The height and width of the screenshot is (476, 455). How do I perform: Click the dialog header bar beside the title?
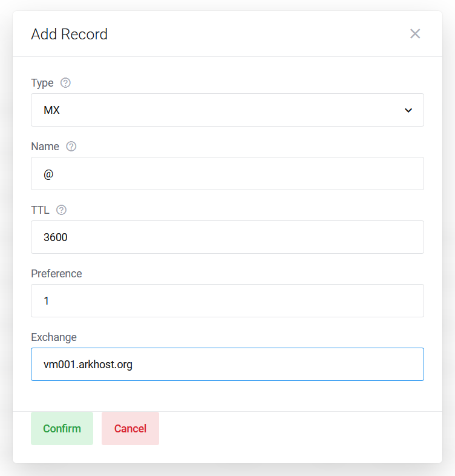pyautogui.click(x=258, y=34)
